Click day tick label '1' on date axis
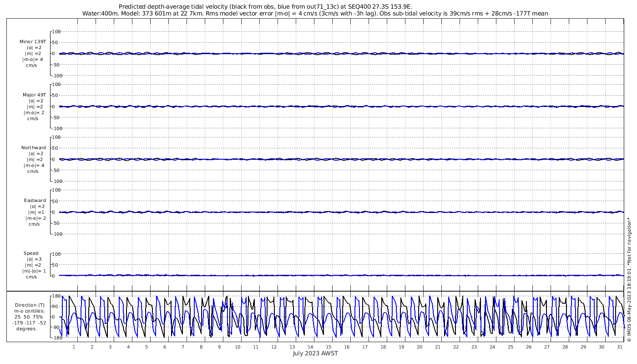Viewport: 637px width, 364px height. pos(74,347)
